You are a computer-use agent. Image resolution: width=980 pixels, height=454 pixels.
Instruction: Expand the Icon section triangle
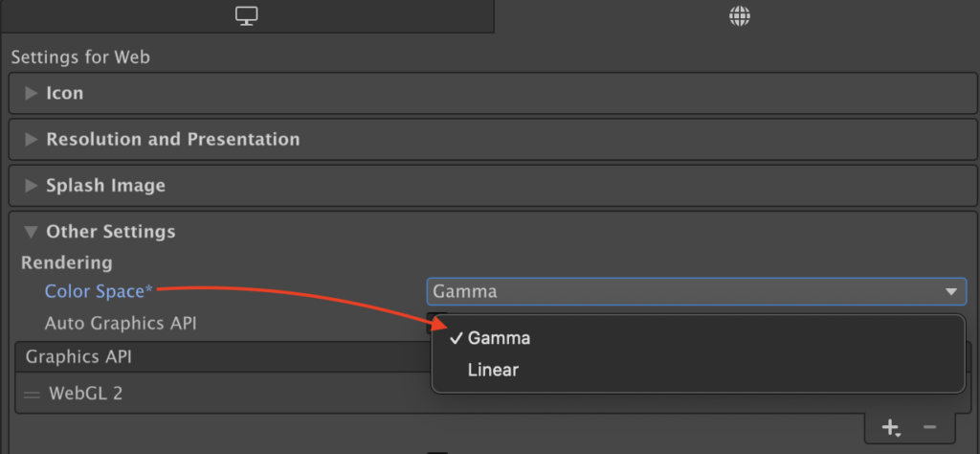coord(31,93)
